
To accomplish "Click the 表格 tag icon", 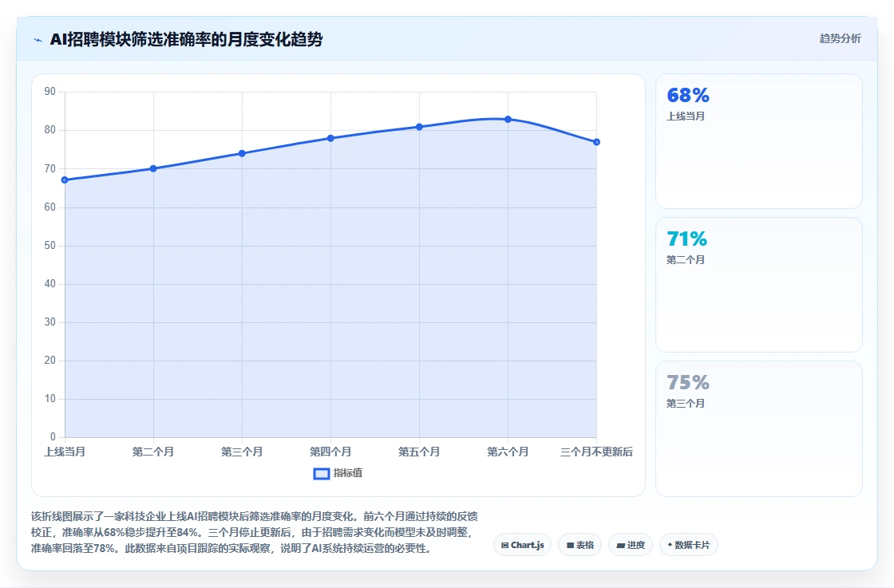I will tap(570, 545).
